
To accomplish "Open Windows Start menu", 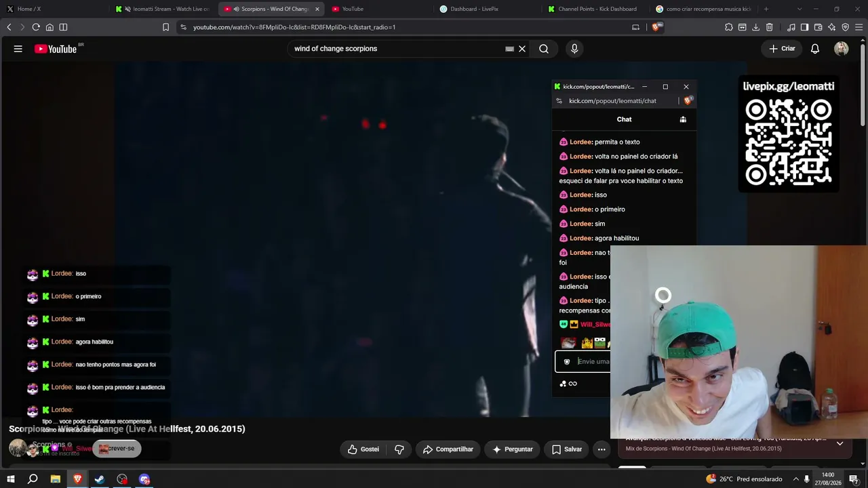I will [x=11, y=479].
